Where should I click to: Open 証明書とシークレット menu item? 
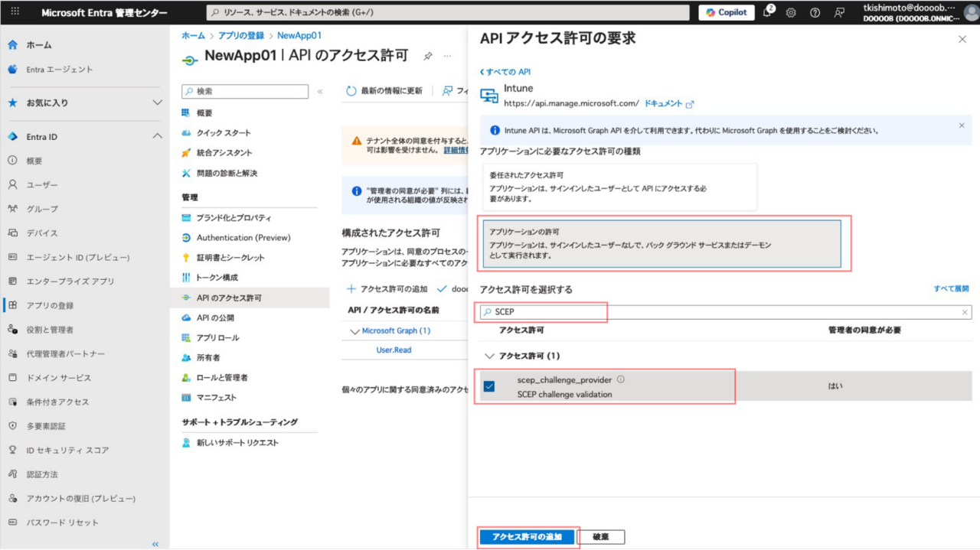230,258
